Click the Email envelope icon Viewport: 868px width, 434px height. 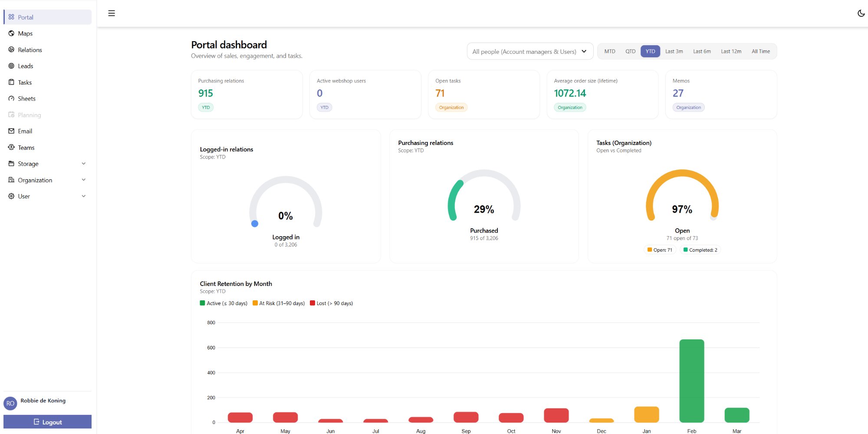(x=11, y=131)
